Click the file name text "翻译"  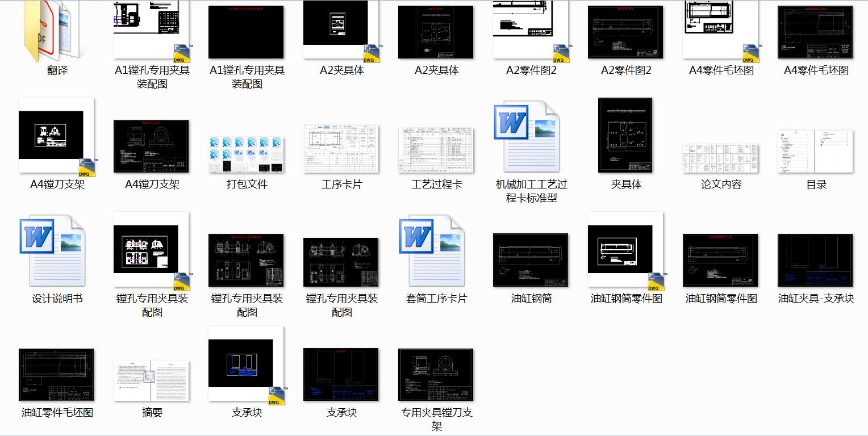point(57,70)
